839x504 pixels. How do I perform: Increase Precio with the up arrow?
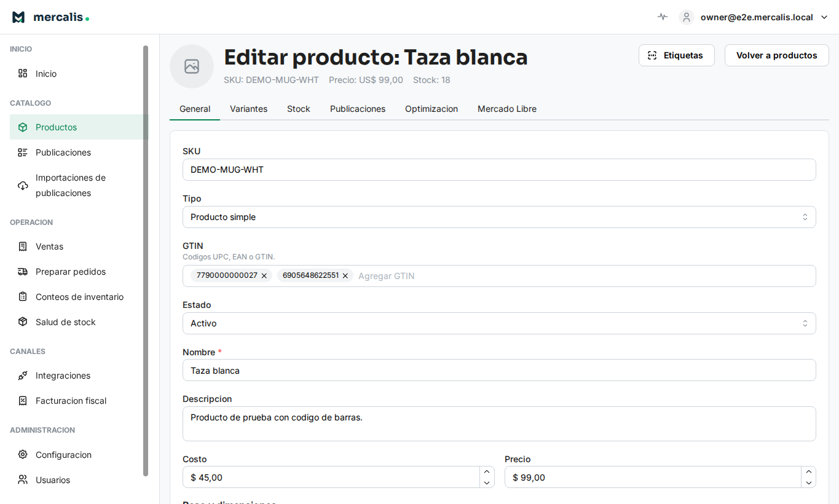coord(809,471)
